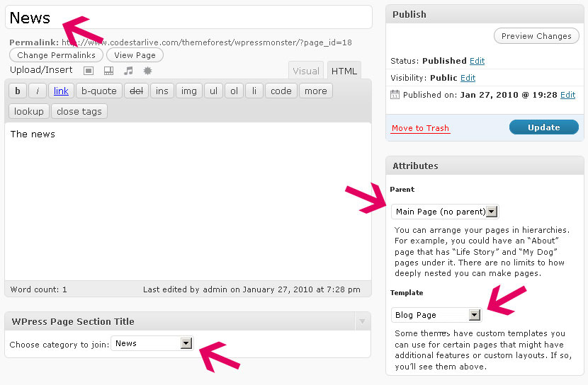Switch to the HTML editor tab
This screenshot has width=588, height=385.
click(344, 71)
